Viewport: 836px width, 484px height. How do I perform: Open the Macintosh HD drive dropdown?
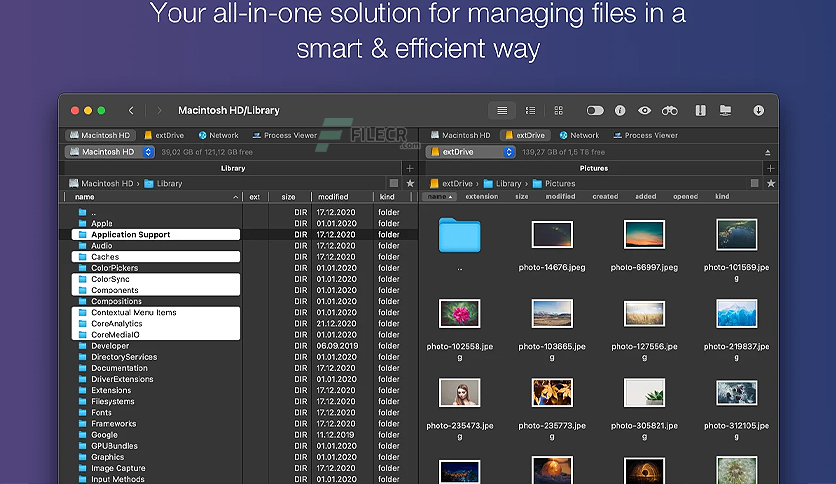110,152
